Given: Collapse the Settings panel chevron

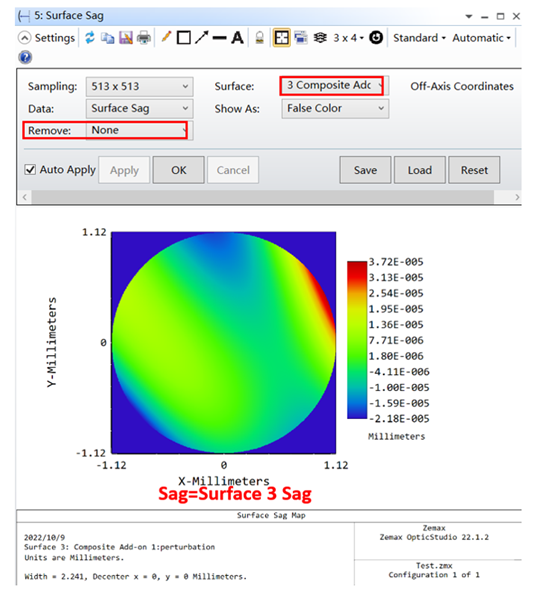Looking at the screenshot, I should [24, 38].
